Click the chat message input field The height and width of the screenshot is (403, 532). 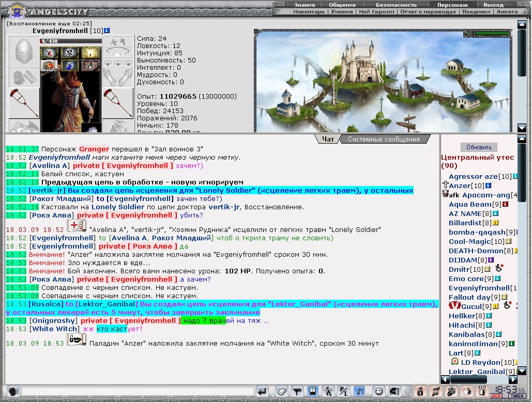click(x=138, y=392)
